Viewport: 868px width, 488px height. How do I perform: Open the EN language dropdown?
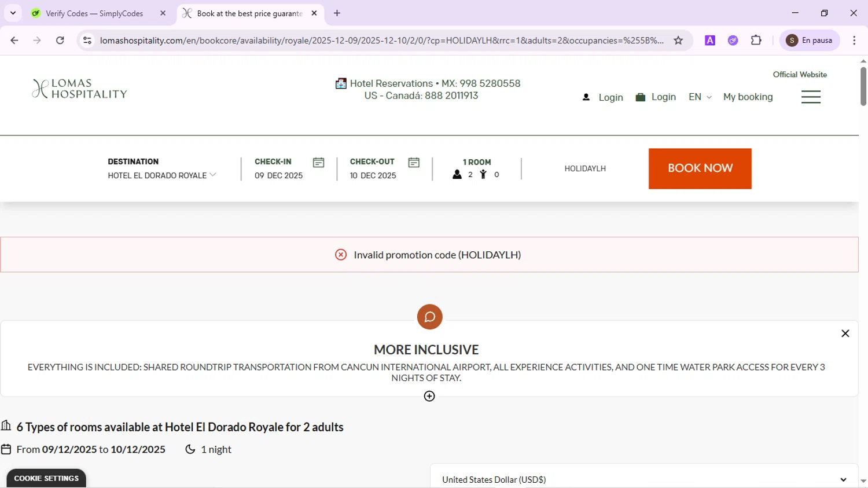700,97
